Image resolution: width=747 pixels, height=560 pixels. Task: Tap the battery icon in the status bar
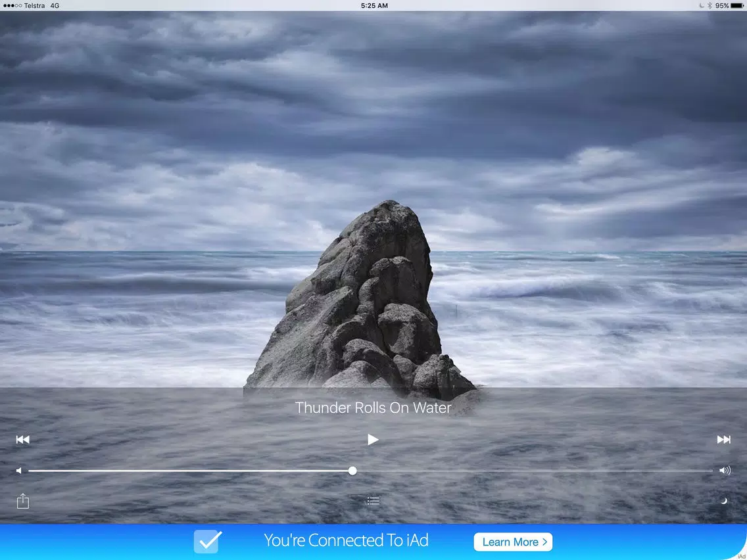[737, 5]
